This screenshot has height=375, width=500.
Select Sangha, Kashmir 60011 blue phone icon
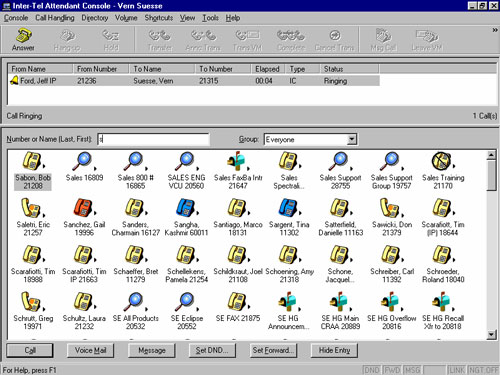point(185,207)
